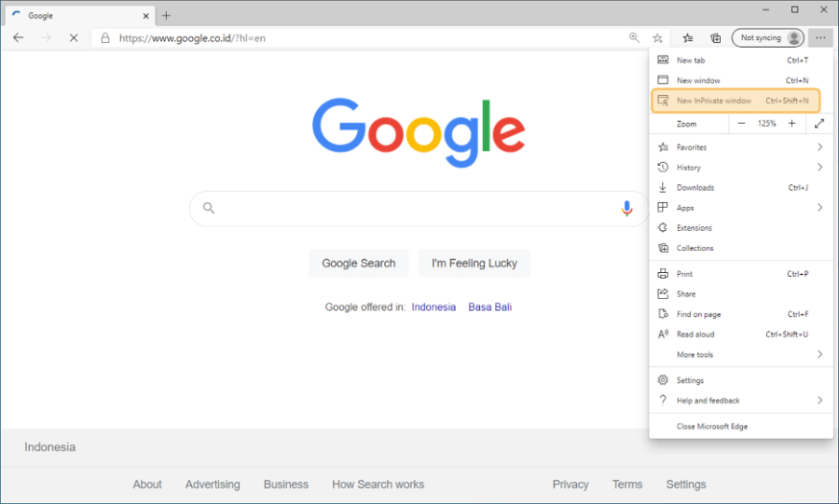This screenshot has height=504, width=839.
Task: Open the About footer link
Action: 147,484
